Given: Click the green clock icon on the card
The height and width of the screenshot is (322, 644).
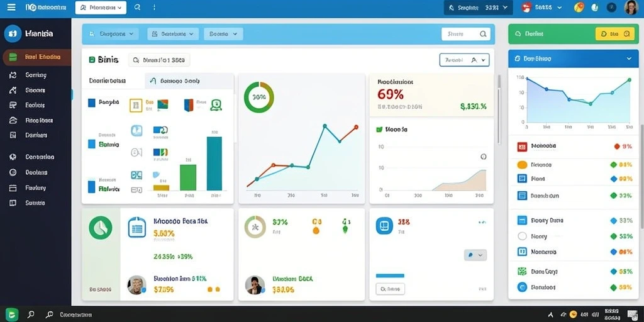Looking at the screenshot, I should pyautogui.click(x=100, y=228).
